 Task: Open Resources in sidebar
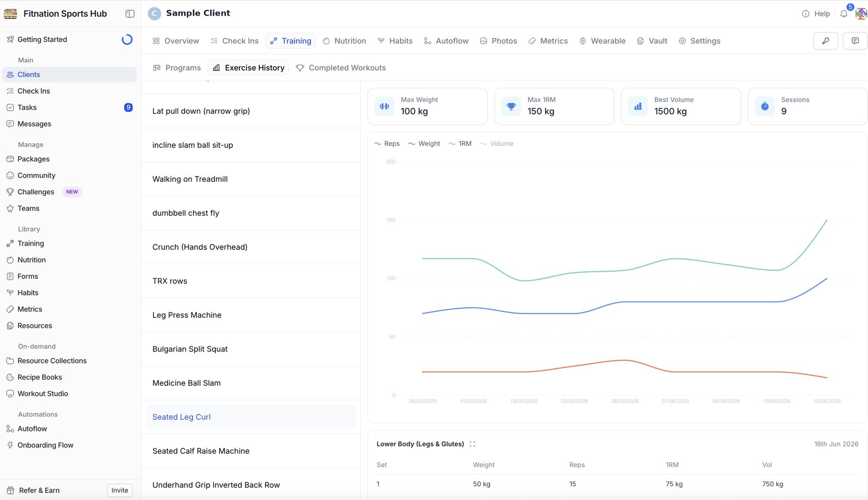tap(69, 325)
